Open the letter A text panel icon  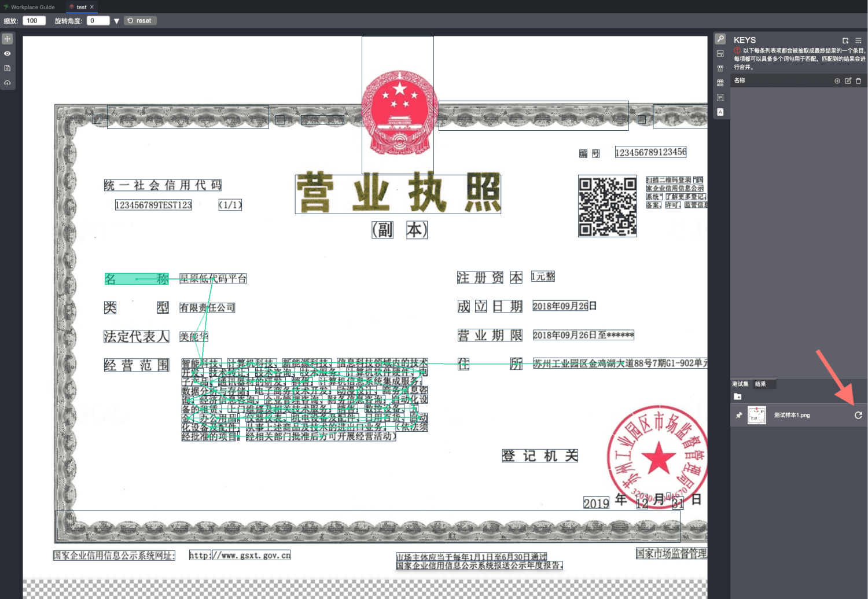point(720,112)
